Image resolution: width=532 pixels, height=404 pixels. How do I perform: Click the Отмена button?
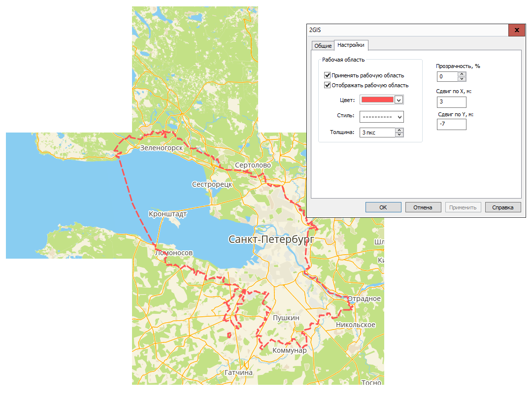click(x=423, y=207)
